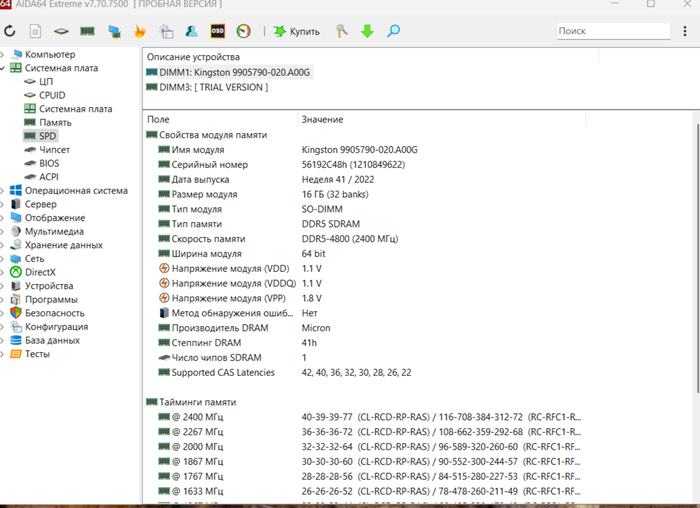This screenshot has width=700, height=508.
Task: Expand the DirectX node
Action: [2, 272]
